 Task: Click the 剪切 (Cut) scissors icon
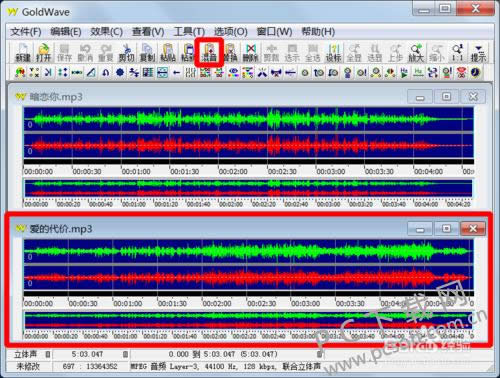point(126,53)
